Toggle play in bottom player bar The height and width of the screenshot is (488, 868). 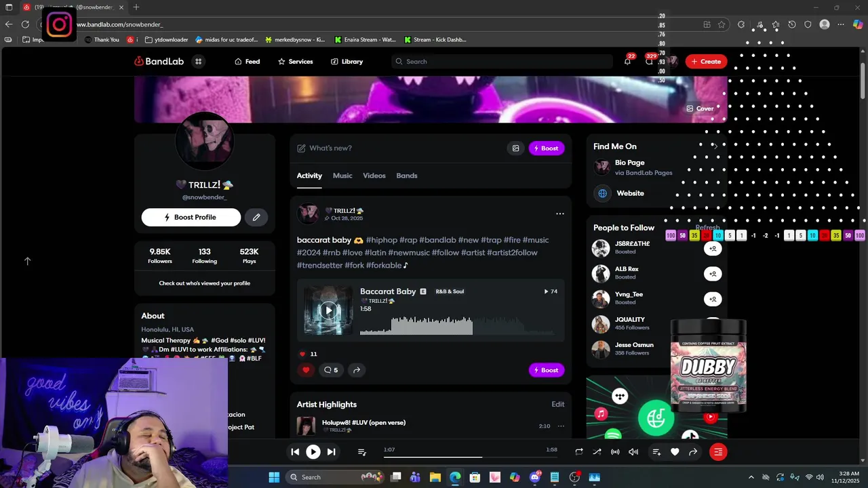click(313, 451)
